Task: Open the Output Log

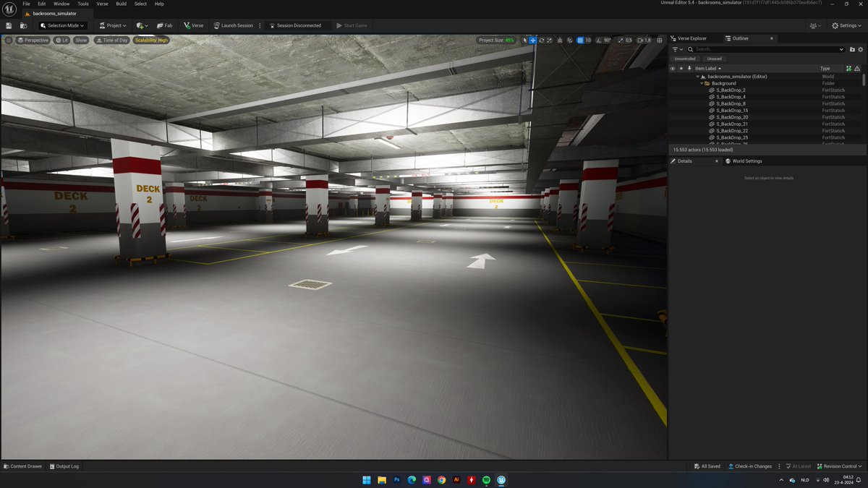Action: point(64,466)
